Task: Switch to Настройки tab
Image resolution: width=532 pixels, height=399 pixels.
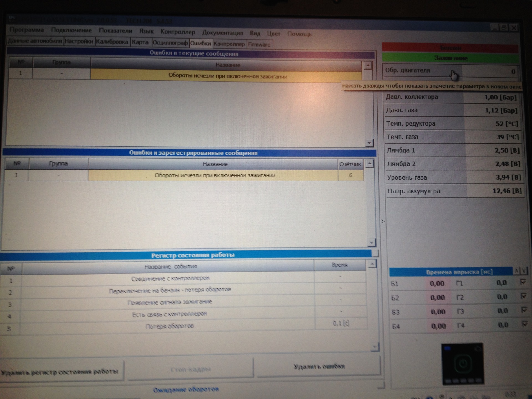Action: 79,41
